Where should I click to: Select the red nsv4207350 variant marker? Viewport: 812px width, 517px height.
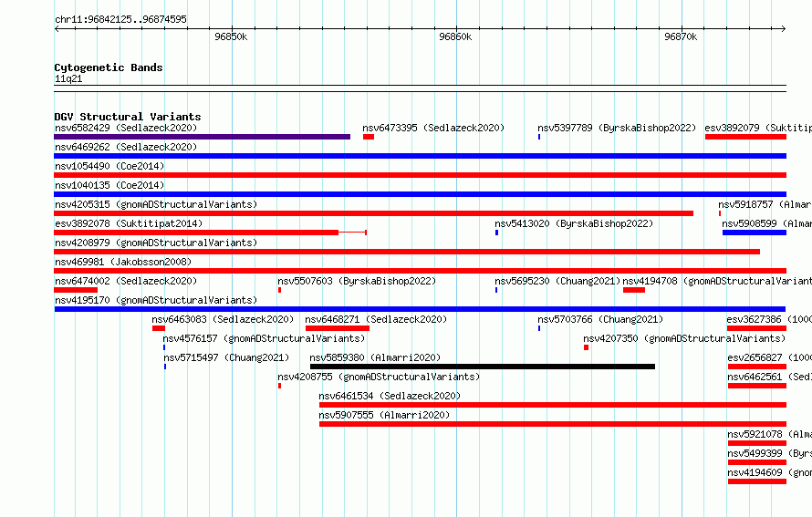coord(587,347)
